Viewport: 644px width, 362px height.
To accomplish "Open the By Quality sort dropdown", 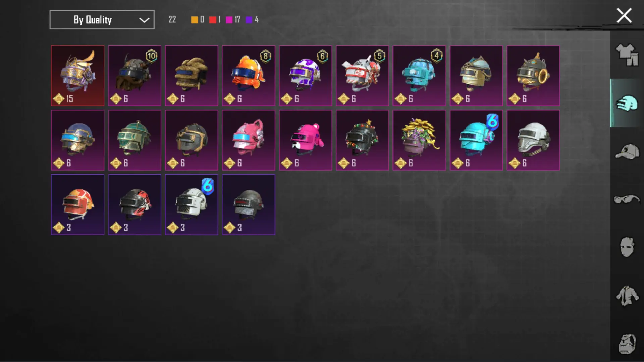I will pos(102,20).
